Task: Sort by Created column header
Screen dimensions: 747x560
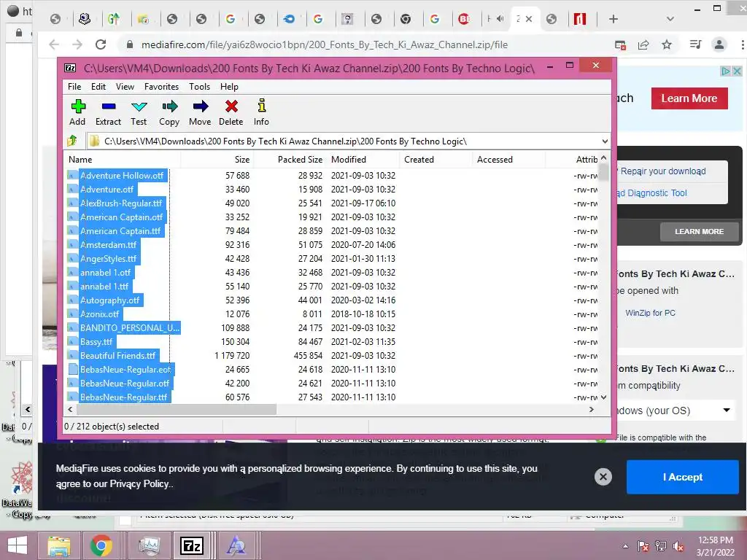Action: [x=436, y=160]
